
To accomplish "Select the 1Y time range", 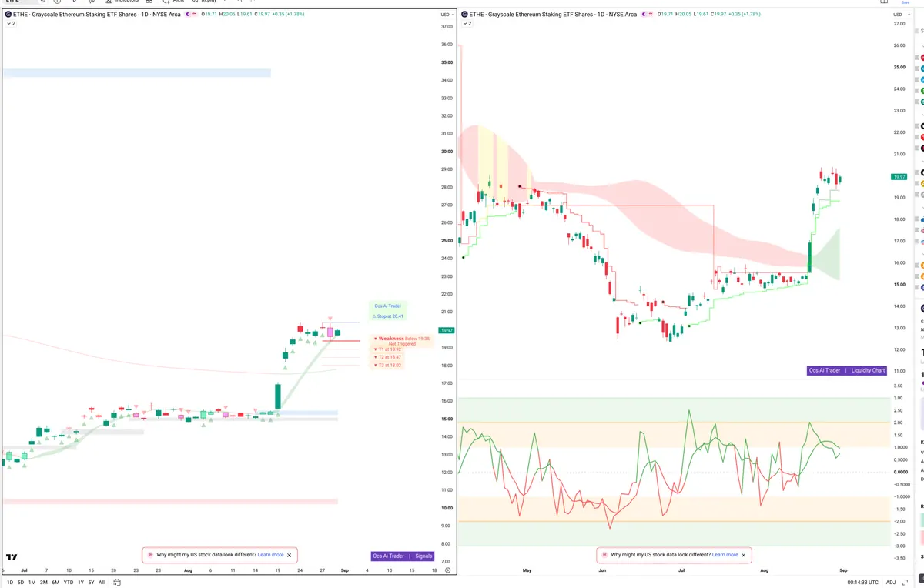I will [80, 582].
